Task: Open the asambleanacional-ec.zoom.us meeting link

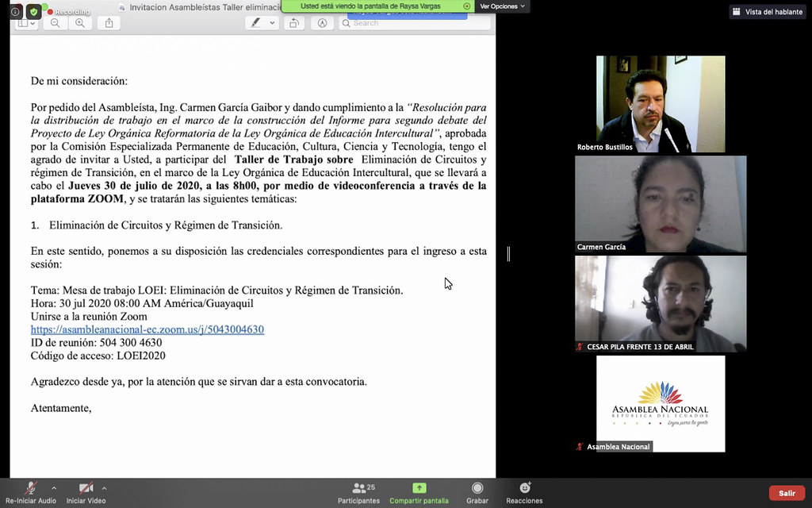Action: pos(147,329)
